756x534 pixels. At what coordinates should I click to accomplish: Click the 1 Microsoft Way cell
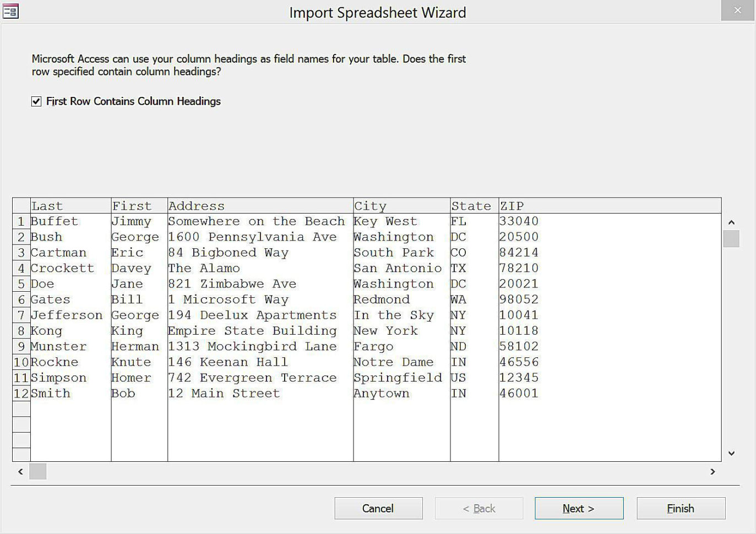coord(260,299)
